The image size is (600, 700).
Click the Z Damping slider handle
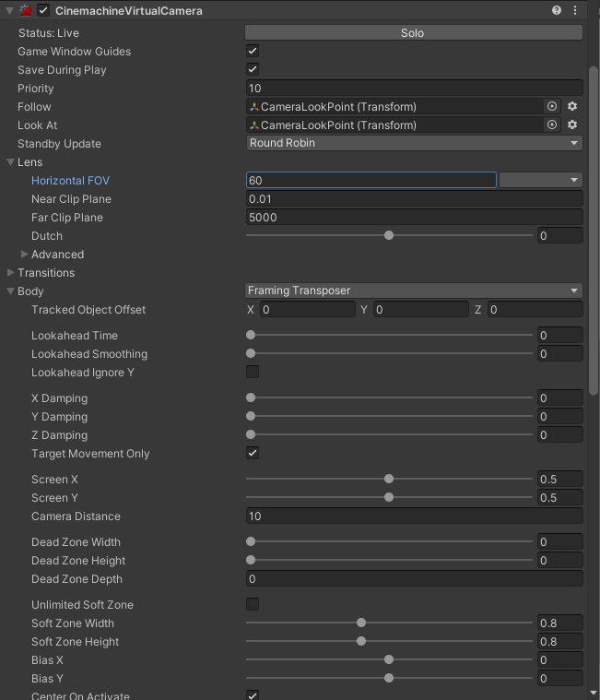click(251, 434)
